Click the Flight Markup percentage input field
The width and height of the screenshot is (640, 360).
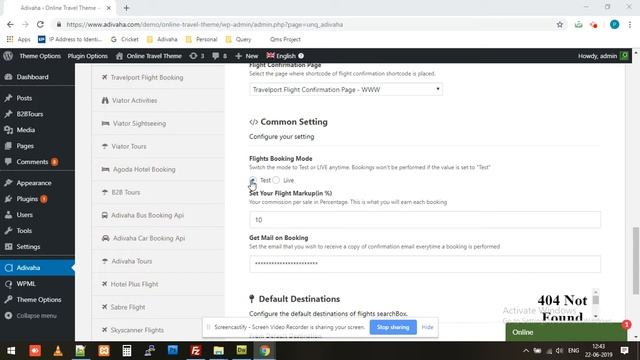[425, 220]
